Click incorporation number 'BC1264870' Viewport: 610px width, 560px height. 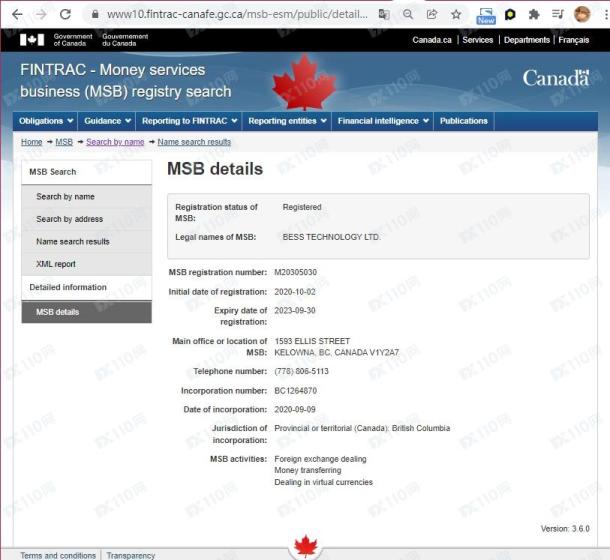pos(296,391)
